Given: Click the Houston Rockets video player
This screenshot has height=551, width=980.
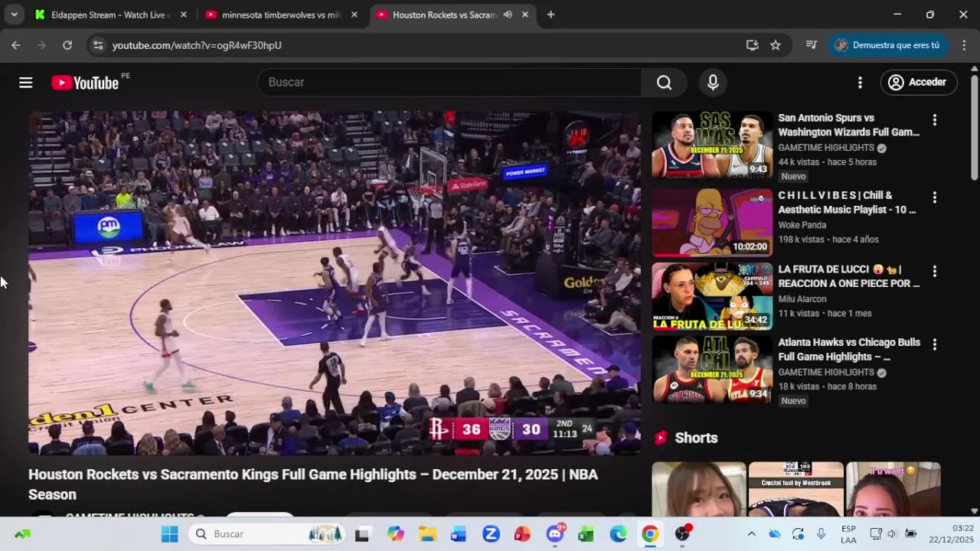Looking at the screenshot, I should (335, 283).
